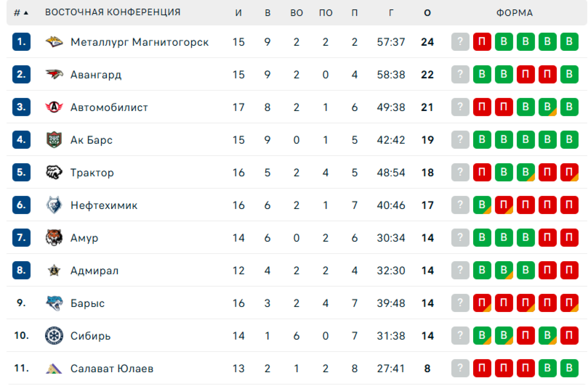Click Металлург's red П loss badge
The width and height of the screenshot is (588, 386).
[482, 42]
